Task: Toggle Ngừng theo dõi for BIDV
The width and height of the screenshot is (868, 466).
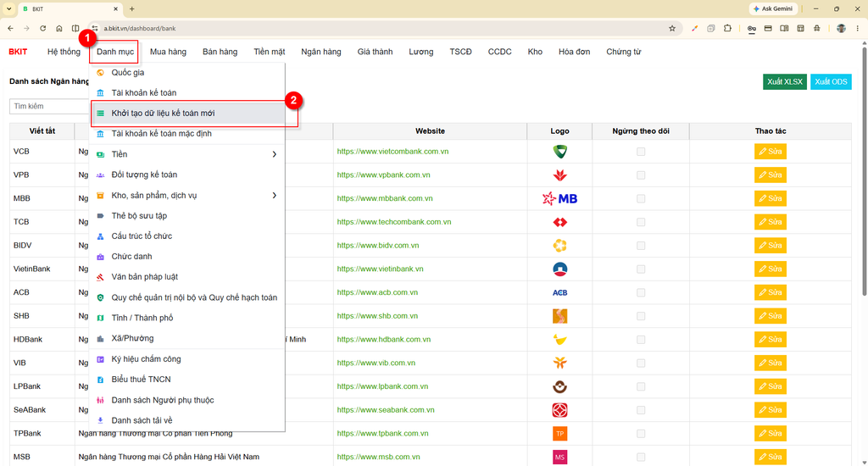Action: point(641,246)
